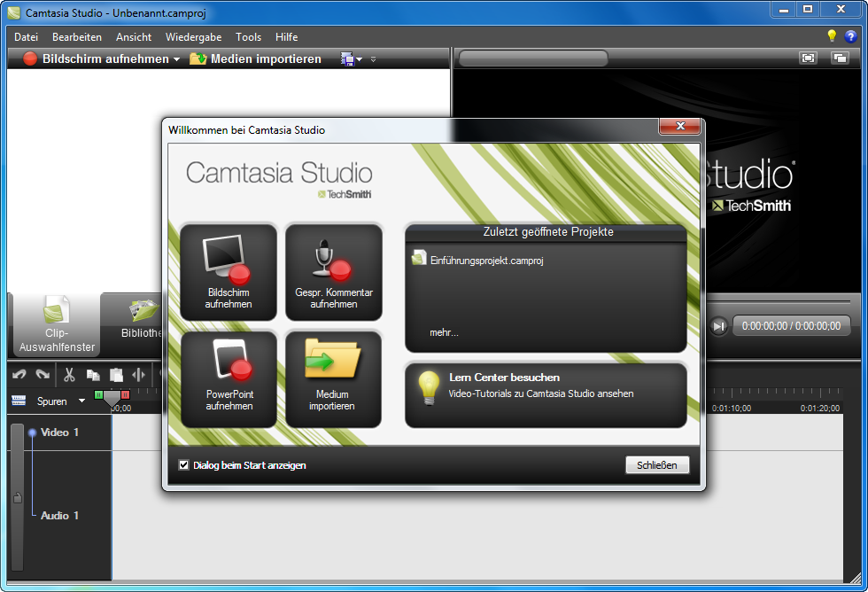Click the 0:00:00;00 / 0:00:00;00 time display
868x592 pixels.
coord(791,326)
